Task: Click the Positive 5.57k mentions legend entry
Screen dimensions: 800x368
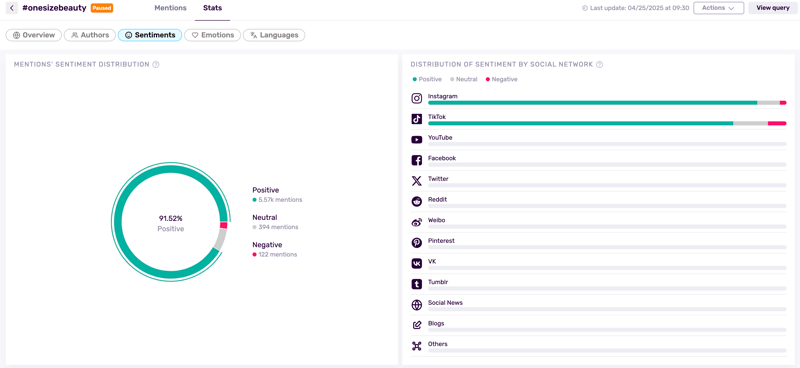Action: [277, 194]
